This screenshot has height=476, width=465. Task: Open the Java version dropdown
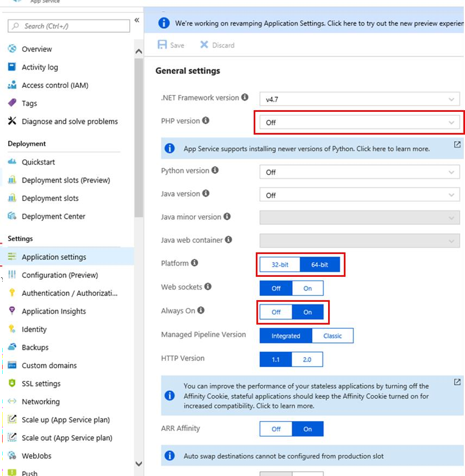point(360,195)
